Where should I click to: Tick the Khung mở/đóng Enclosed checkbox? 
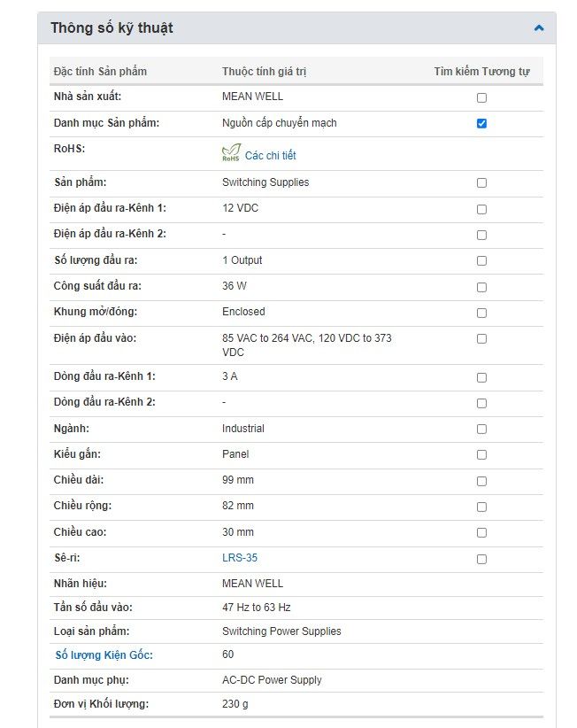click(x=481, y=313)
